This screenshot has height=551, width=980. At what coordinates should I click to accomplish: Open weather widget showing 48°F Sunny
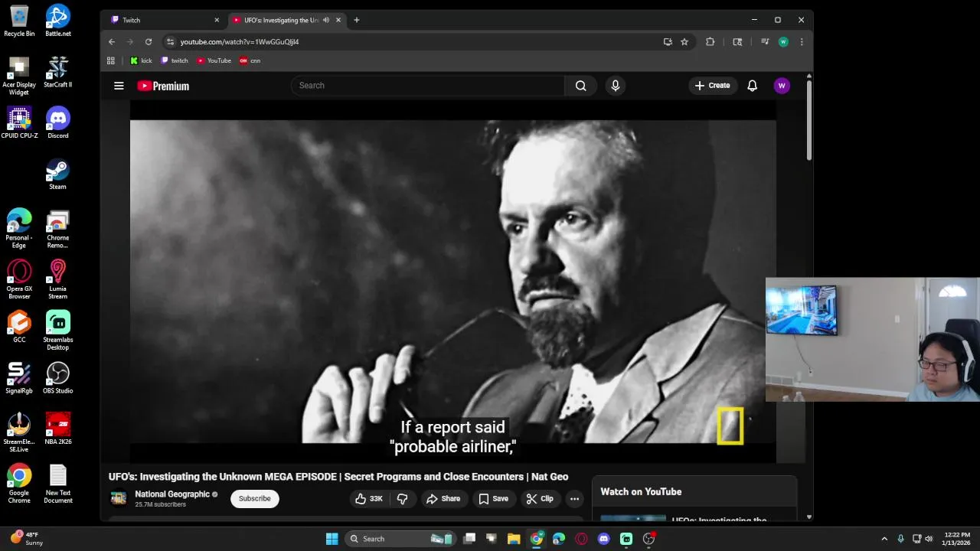[x=26, y=539]
